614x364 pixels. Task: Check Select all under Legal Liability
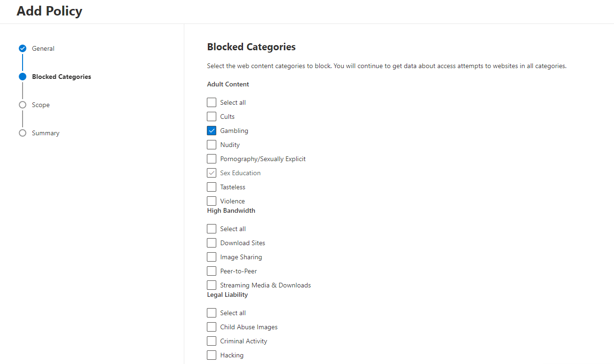tap(212, 312)
